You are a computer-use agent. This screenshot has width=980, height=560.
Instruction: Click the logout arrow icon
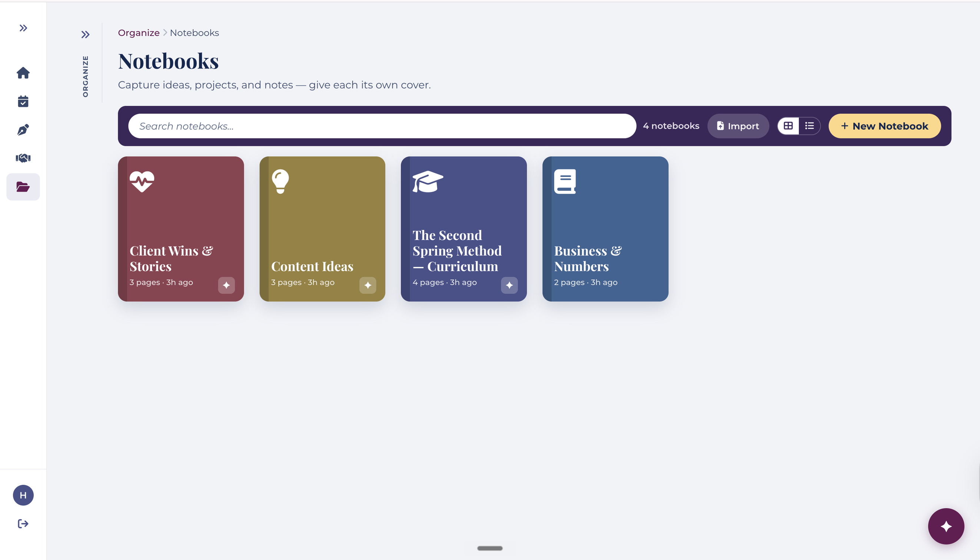click(x=23, y=523)
